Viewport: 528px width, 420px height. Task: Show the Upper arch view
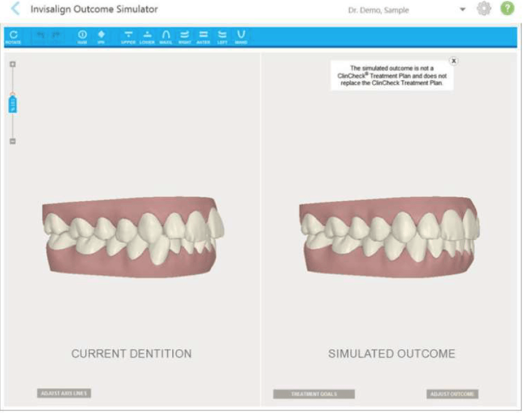pyautogui.click(x=128, y=37)
